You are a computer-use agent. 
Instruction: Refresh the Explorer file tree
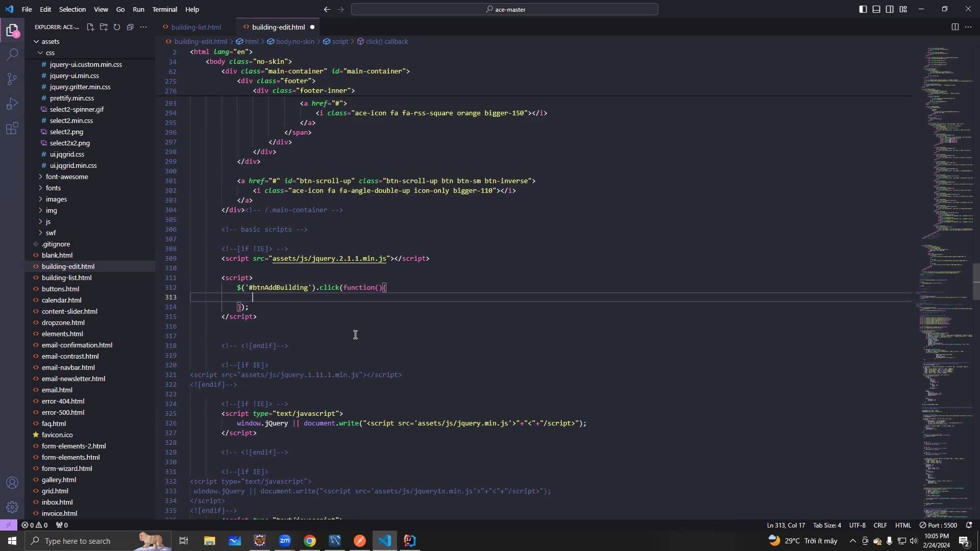point(117,27)
